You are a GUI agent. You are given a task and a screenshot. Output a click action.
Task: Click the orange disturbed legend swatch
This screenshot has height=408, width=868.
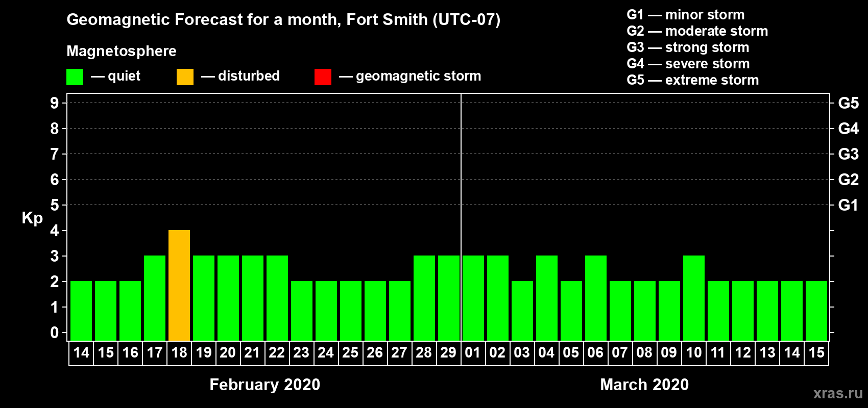tap(185, 77)
